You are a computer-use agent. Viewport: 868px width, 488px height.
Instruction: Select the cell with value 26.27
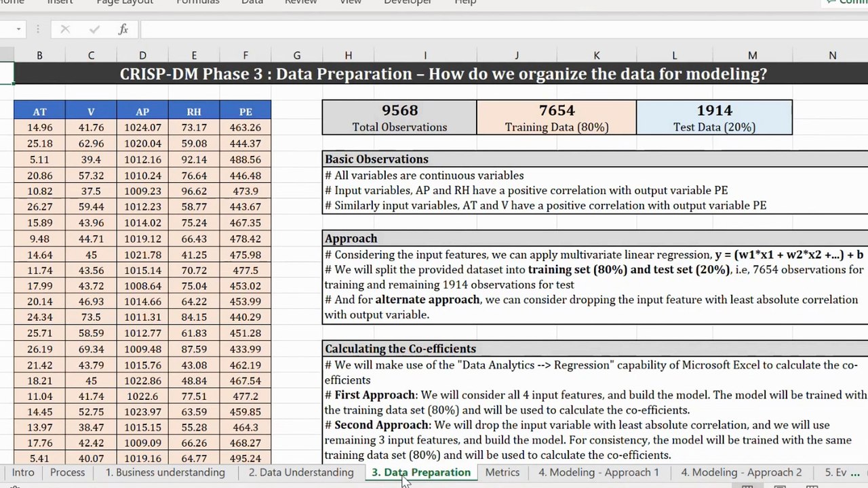tap(39, 207)
